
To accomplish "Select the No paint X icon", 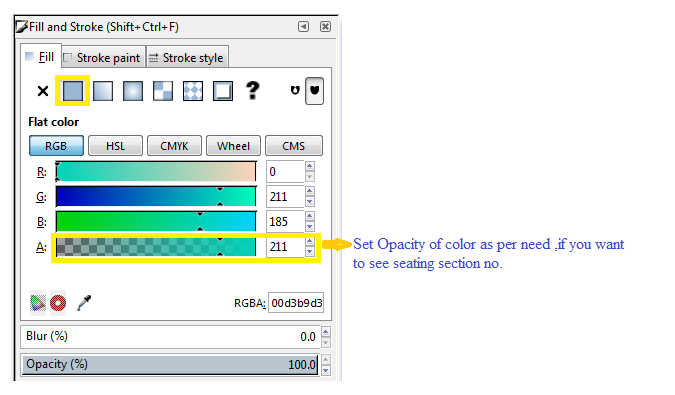I will (x=43, y=91).
